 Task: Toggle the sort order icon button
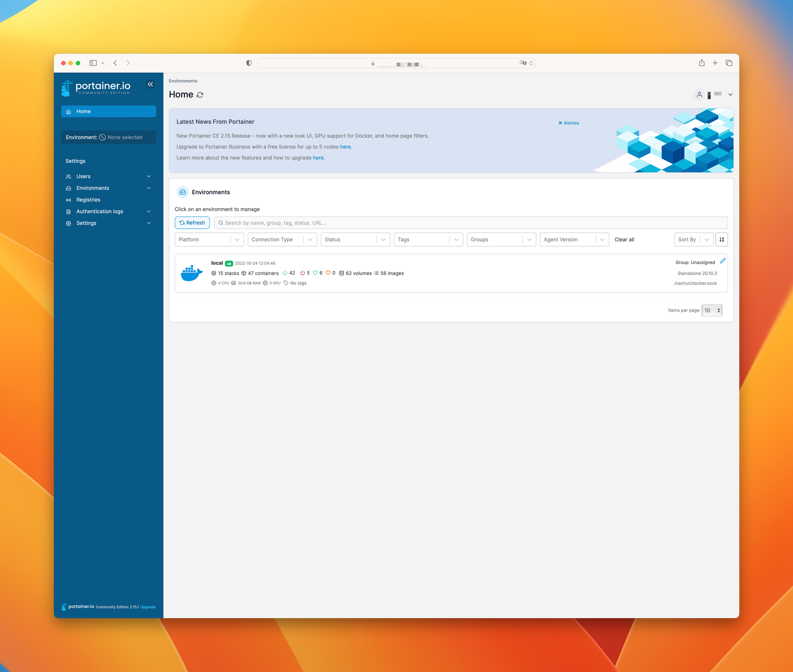pos(722,239)
